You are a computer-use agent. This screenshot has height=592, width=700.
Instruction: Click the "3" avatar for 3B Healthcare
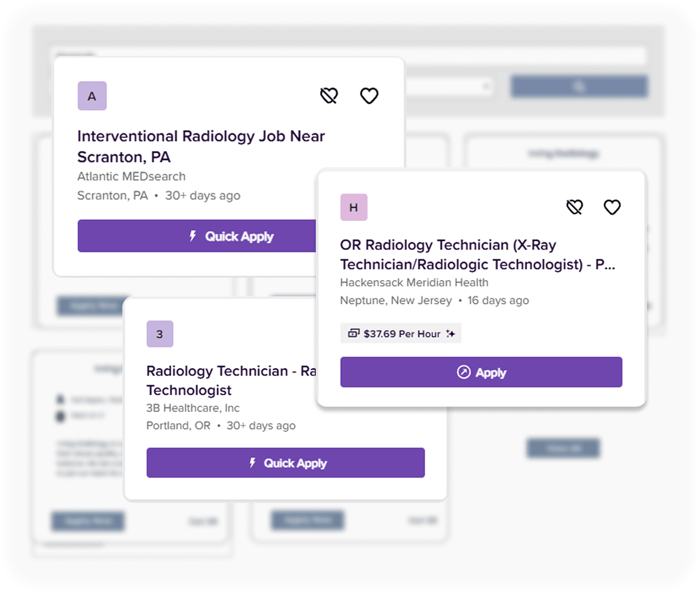click(x=160, y=334)
